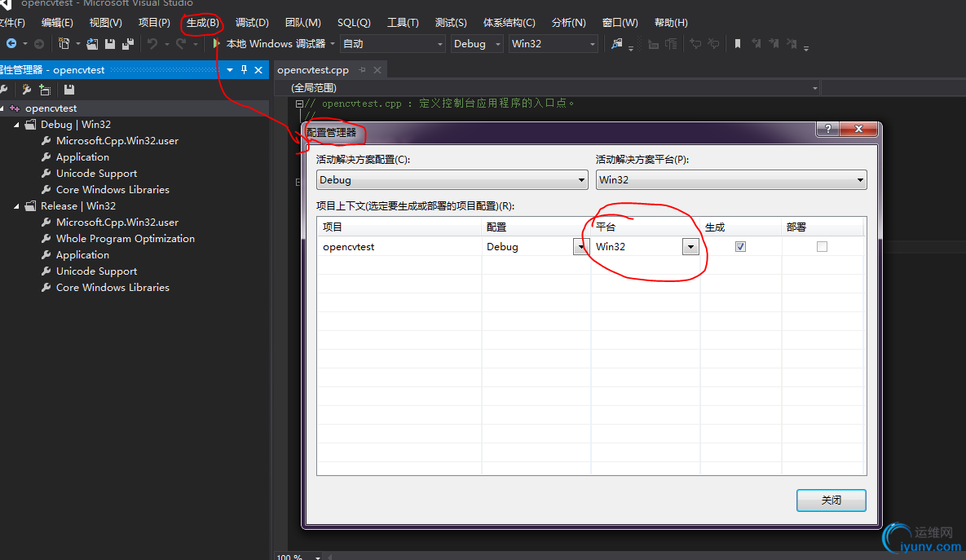
Task: Open active solution configuration Debug dropdown
Action: 452,180
